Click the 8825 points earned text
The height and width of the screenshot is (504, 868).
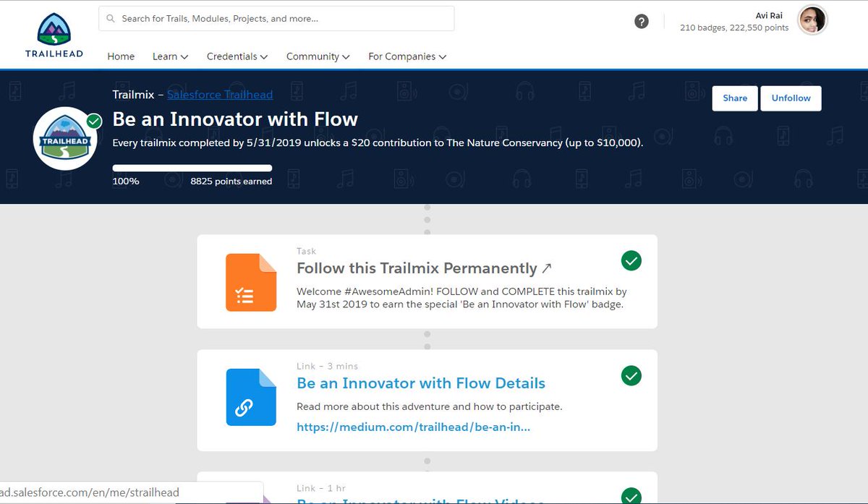tap(231, 181)
